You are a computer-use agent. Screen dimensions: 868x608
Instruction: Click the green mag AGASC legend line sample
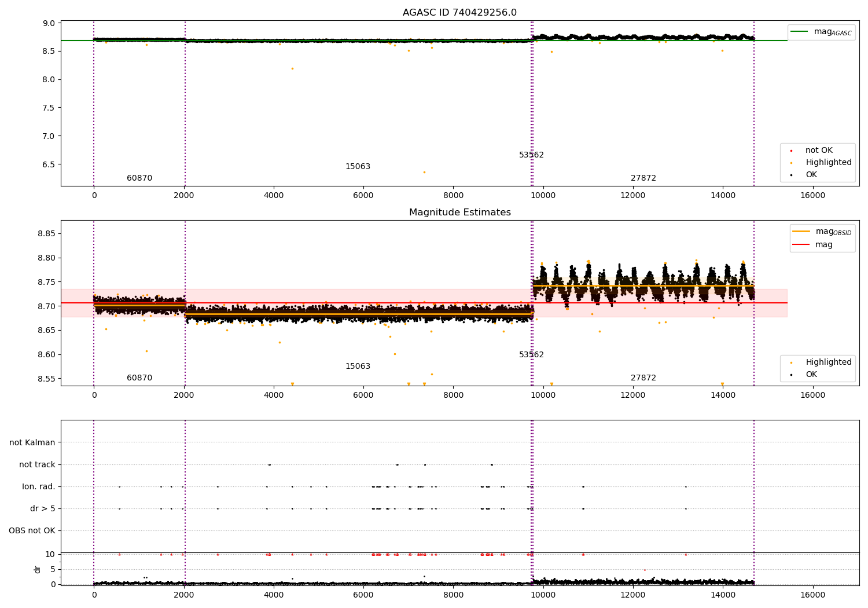(x=800, y=32)
